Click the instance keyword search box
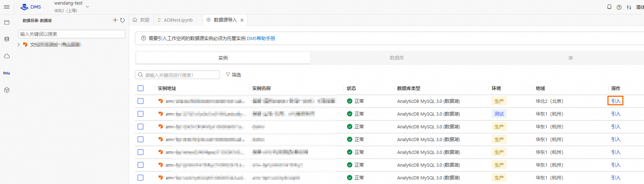644x184 pixels. pyautogui.click(x=177, y=75)
